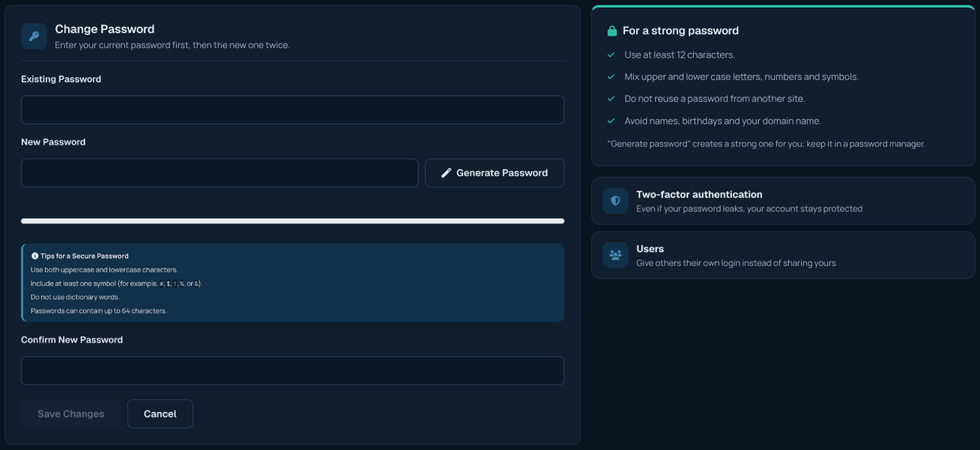Click the 'New Password' label
The width and height of the screenshot is (980, 450).
click(53, 142)
